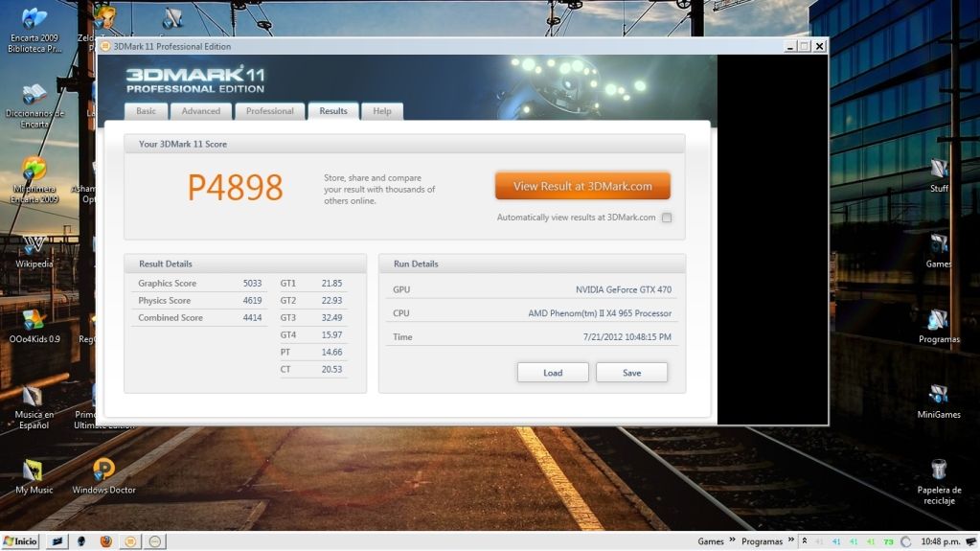Click the 3DMark orange taskbar button

[x=130, y=541]
